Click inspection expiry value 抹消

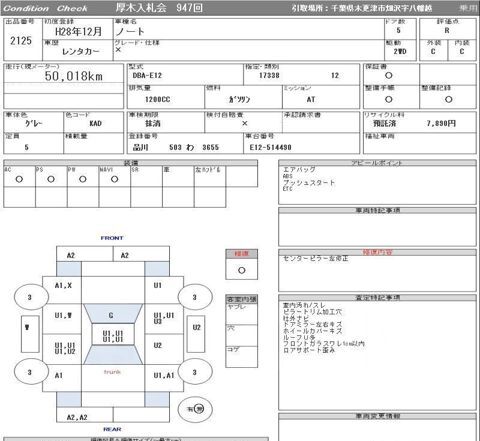pyautogui.click(x=153, y=124)
